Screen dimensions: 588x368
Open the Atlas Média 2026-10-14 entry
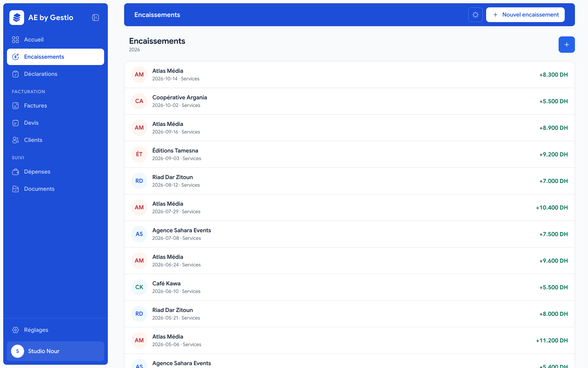pyautogui.click(x=349, y=75)
